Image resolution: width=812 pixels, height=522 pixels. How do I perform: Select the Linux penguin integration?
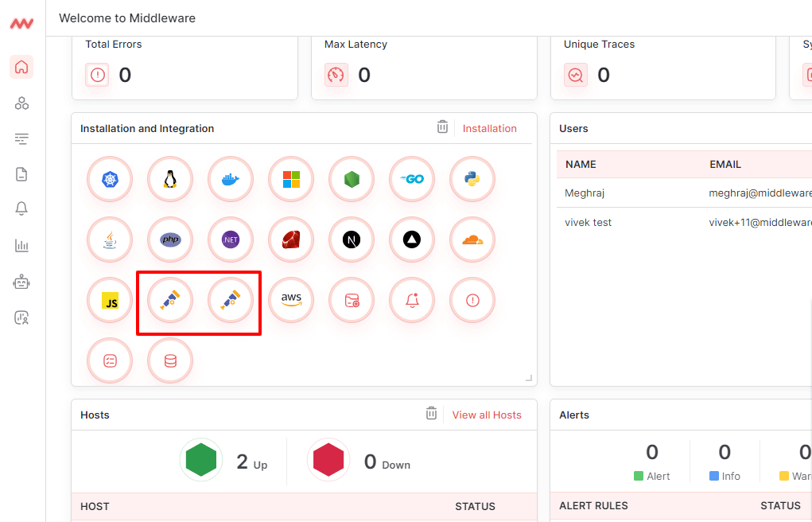tap(170, 179)
